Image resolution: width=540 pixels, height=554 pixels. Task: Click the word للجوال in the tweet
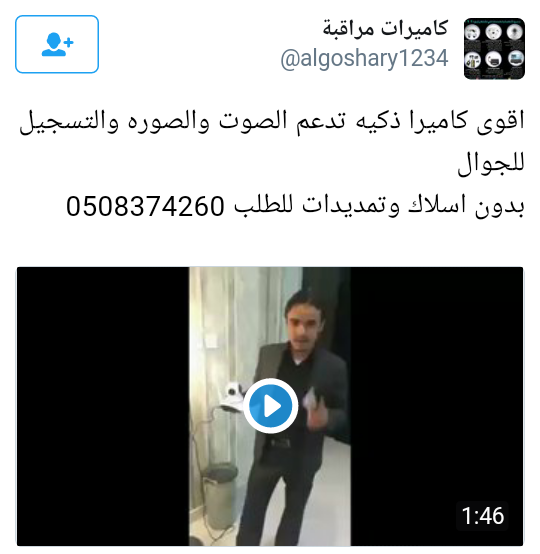click(491, 164)
